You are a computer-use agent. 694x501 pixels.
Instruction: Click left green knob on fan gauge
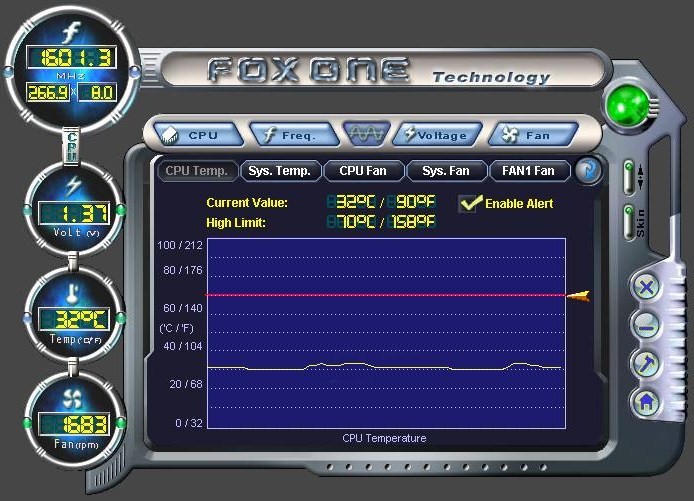click(x=27, y=423)
